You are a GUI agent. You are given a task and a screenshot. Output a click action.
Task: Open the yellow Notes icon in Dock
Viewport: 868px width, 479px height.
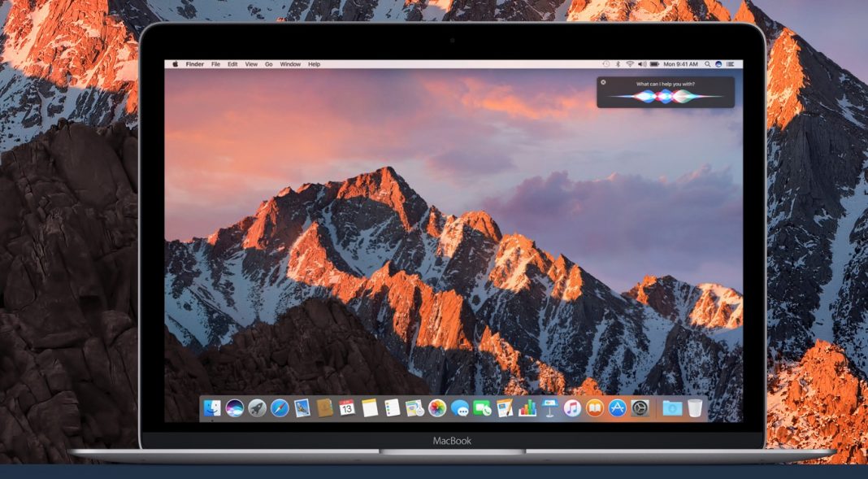pos(370,408)
